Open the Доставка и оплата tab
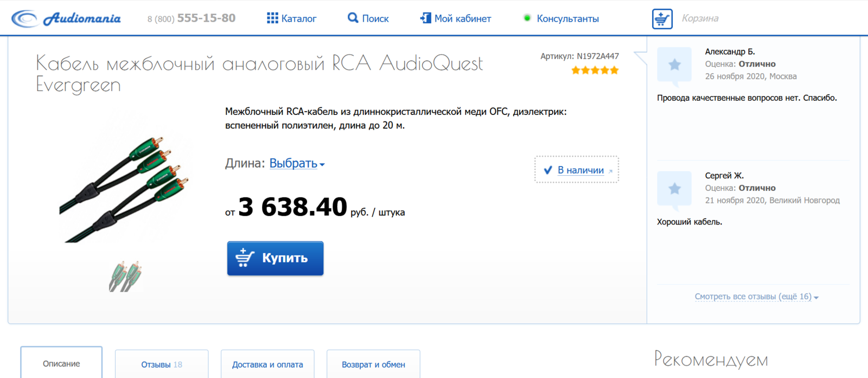The width and height of the screenshot is (868, 378). point(267,364)
